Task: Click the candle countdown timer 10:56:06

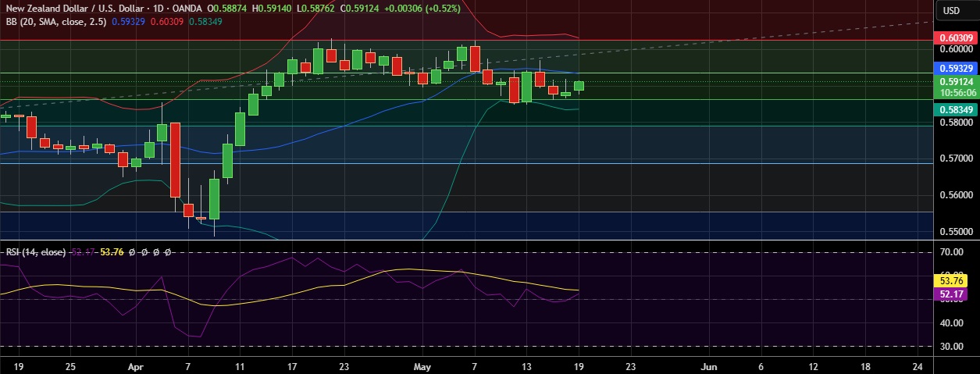Action: click(957, 91)
